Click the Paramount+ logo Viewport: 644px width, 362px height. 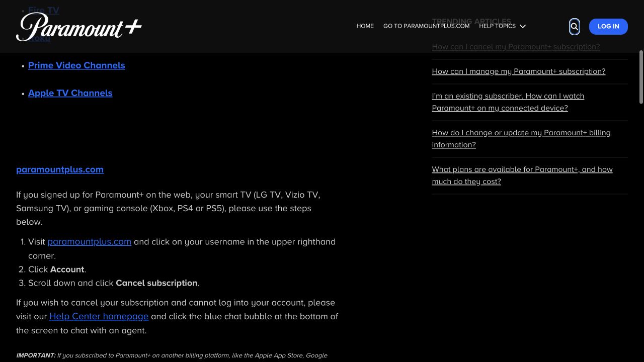(x=79, y=27)
